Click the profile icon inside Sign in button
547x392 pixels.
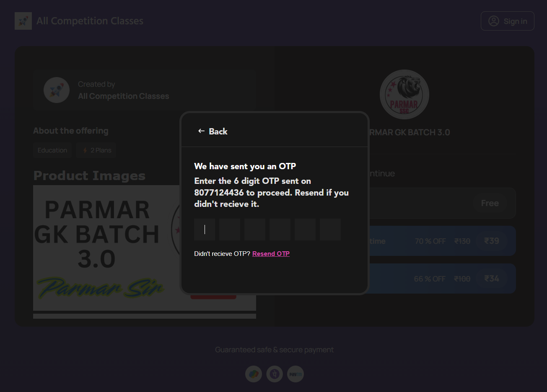[493, 21]
